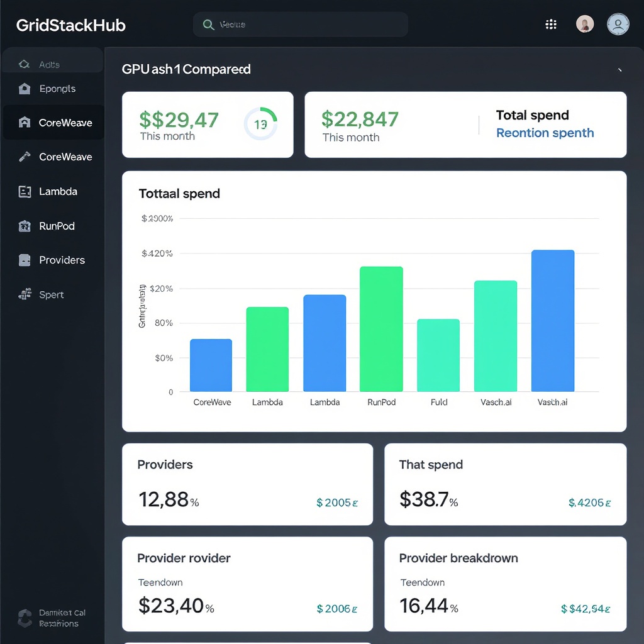Open Epongts sidebar item
The width and height of the screenshot is (644, 644).
pyautogui.click(x=52, y=89)
